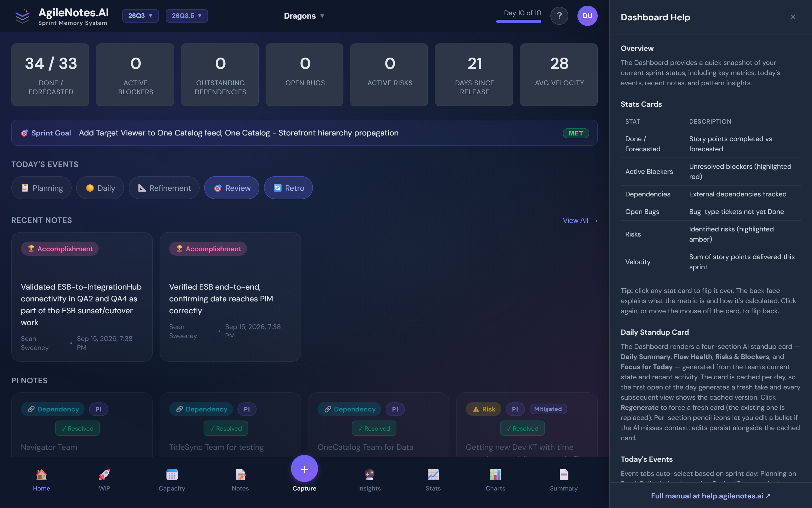Select the Retro event tab

click(288, 188)
